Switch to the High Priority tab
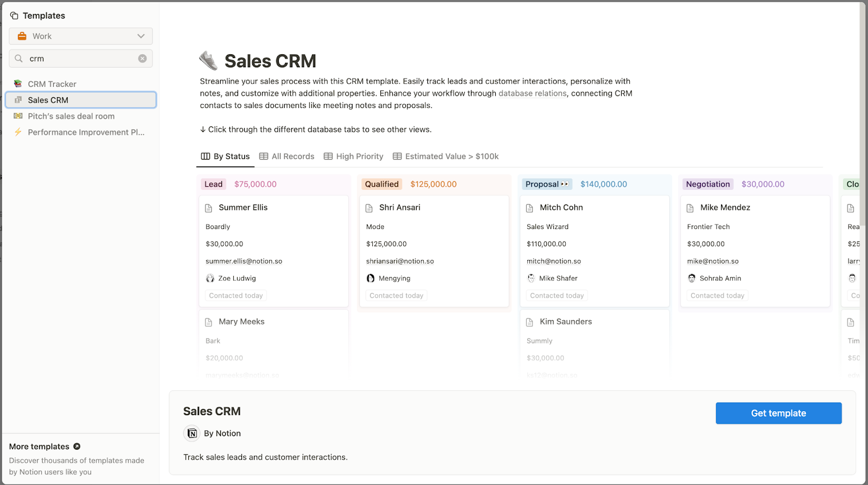The height and width of the screenshot is (485, 868). pyautogui.click(x=354, y=156)
